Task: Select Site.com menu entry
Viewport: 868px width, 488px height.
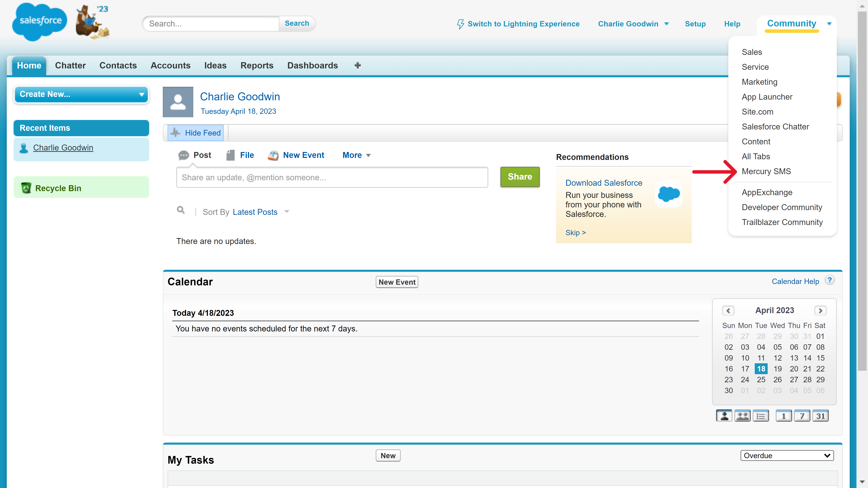Action: pyautogui.click(x=757, y=112)
